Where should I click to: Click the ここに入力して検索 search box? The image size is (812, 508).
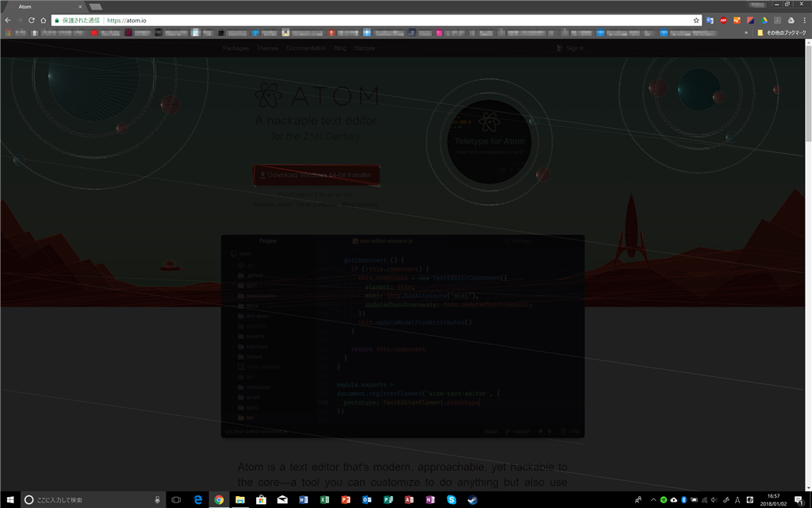92,500
